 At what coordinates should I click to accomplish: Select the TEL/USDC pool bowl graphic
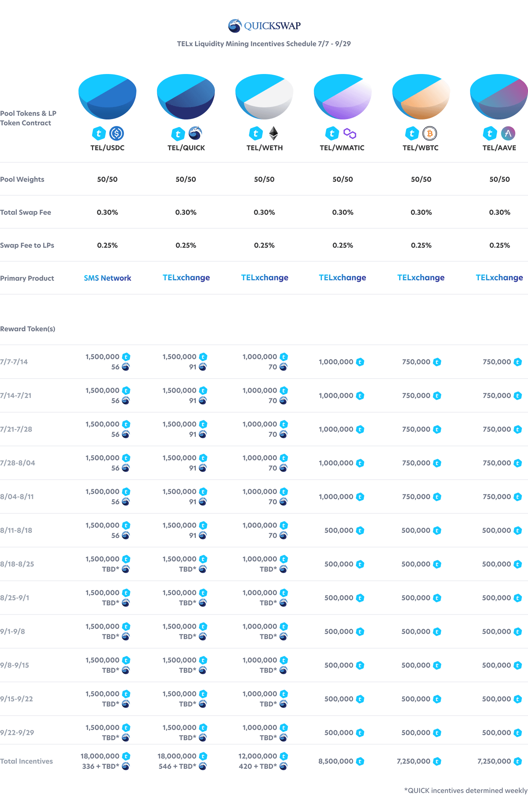(x=107, y=96)
